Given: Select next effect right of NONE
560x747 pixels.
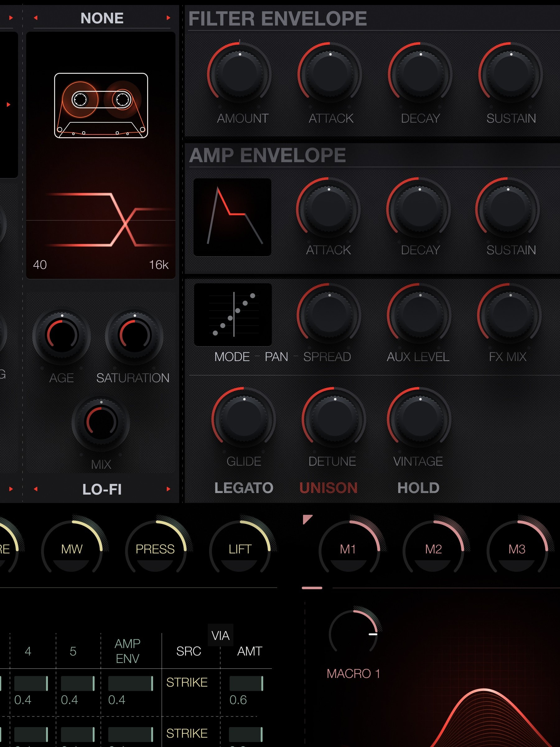Looking at the screenshot, I should tap(168, 17).
